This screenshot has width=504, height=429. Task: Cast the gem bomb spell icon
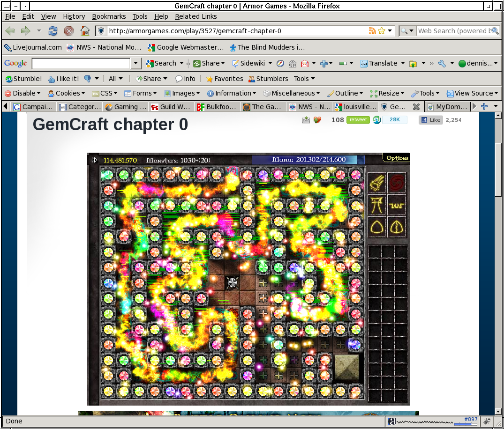coord(377,183)
